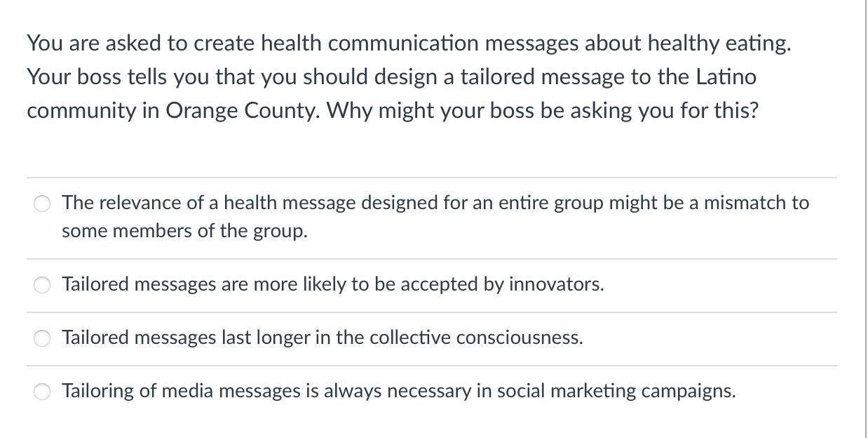Select the radio button for the last answer option

click(x=42, y=392)
